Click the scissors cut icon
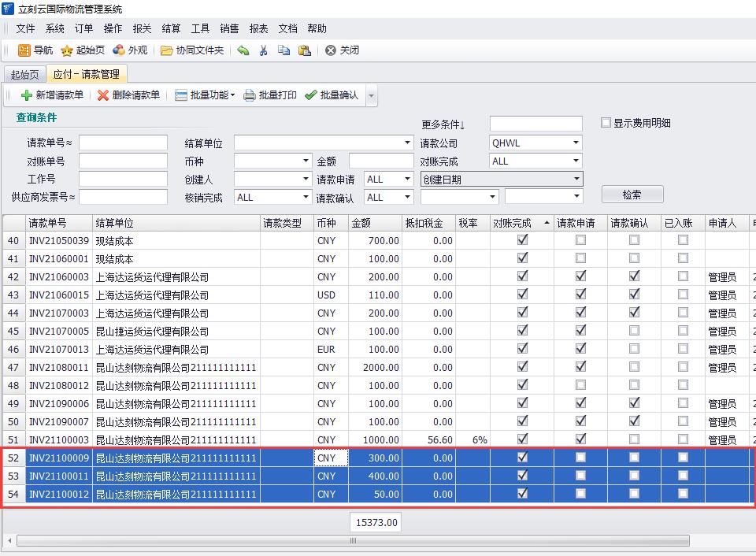 pyautogui.click(x=264, y=50)
